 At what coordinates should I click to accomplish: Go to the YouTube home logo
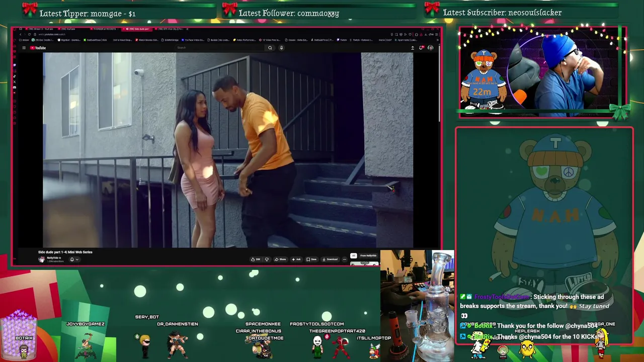tap(38, 48)
